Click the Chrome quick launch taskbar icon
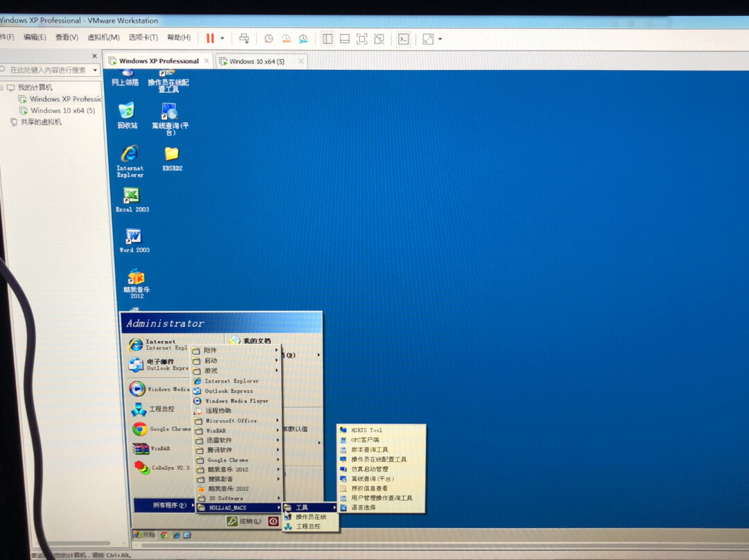Screen dimensions: 749x560 coord(164,535)
